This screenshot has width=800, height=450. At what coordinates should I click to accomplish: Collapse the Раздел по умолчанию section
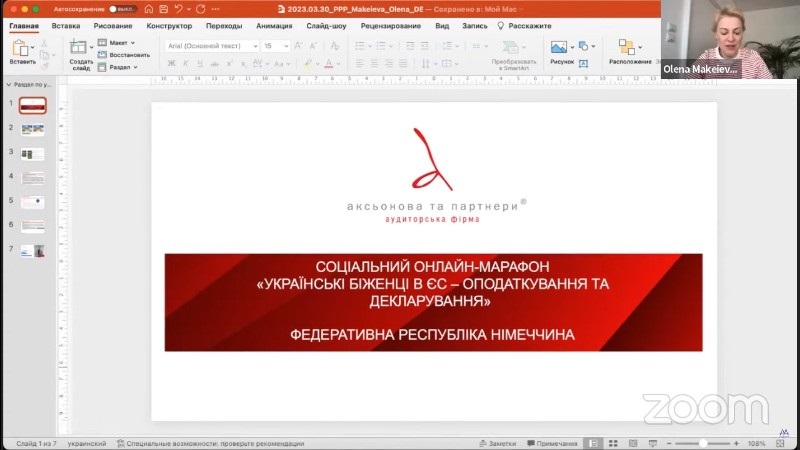[x=9, y=85]
